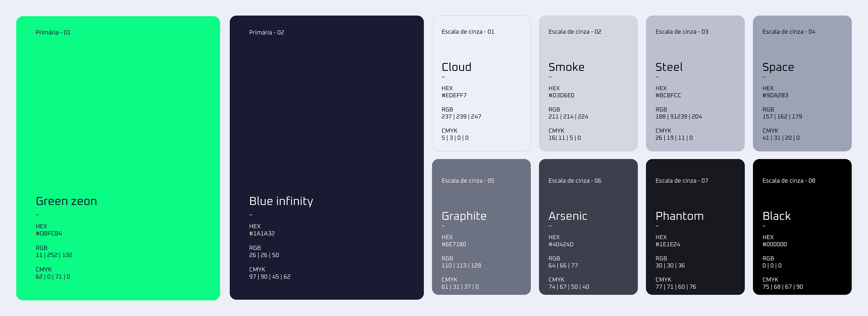Click CMYK value 26 | 19 | 11 | 0
868x316 pixels.
[674, 138]
